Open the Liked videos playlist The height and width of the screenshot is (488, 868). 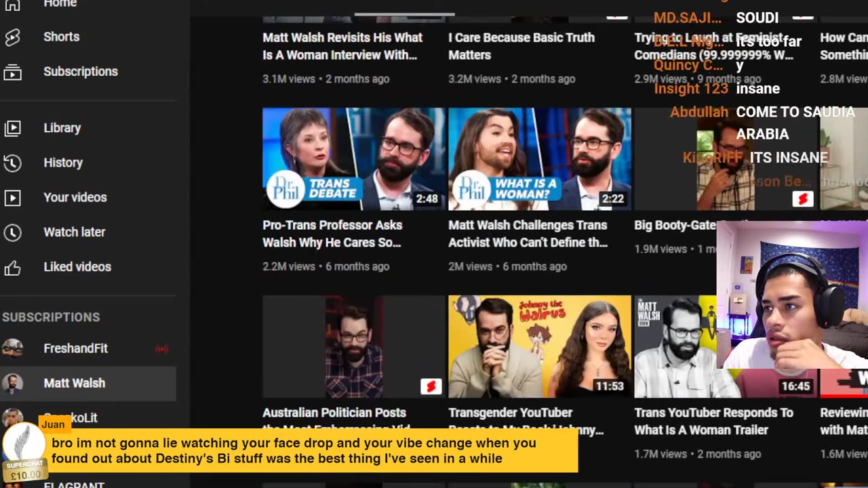tap(77, 267)
